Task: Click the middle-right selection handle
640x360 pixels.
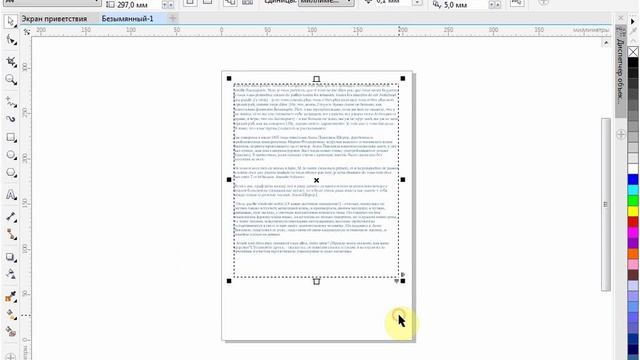Action: pos(403,180)
